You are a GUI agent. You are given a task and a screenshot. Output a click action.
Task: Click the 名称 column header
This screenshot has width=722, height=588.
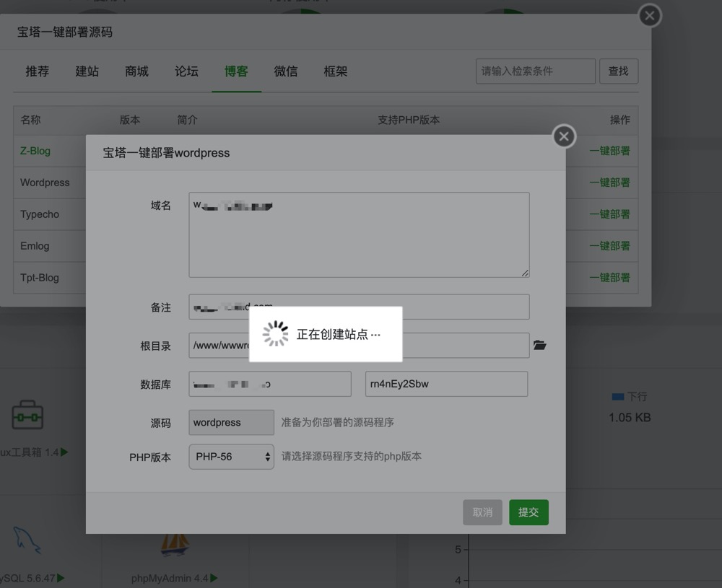point(30,120)
